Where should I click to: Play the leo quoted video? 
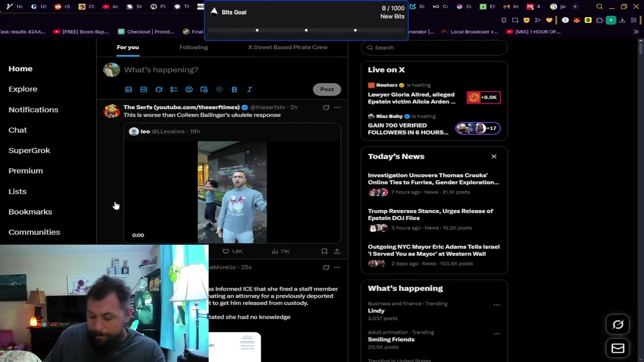(232, 192)
